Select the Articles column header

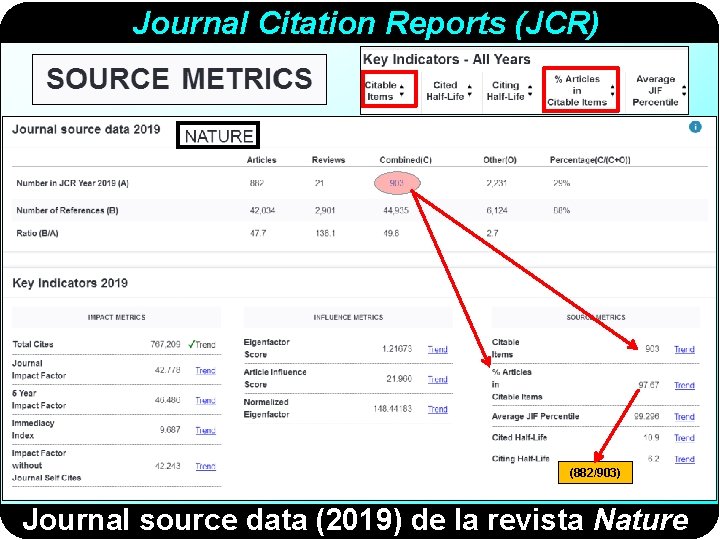pos(261,160)
